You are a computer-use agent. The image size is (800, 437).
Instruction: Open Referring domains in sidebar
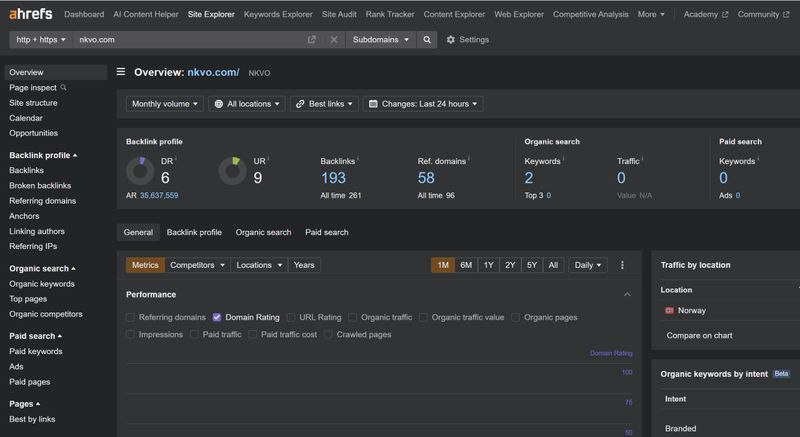pos(42,201)
